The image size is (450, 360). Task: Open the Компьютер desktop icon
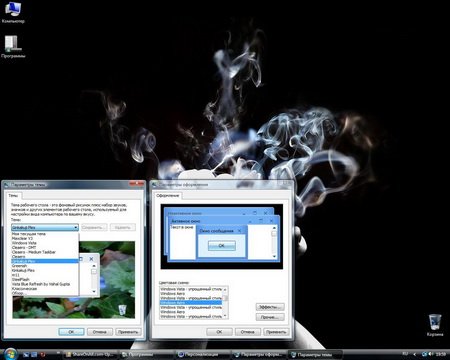(x=13, y=13)
